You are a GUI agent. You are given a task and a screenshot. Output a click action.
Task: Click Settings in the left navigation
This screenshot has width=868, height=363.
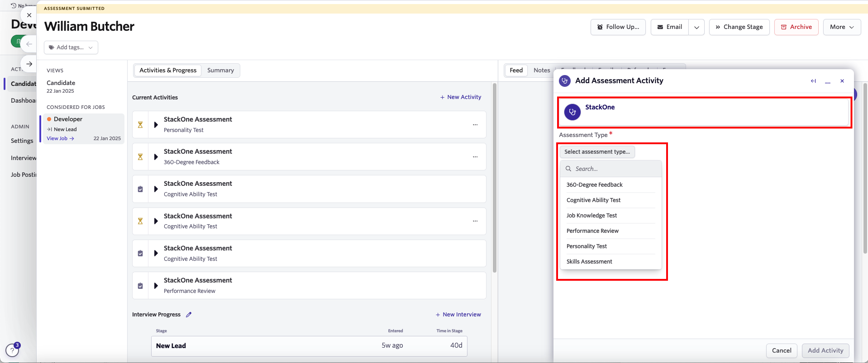pyautogui.click(x=22, y=141)
